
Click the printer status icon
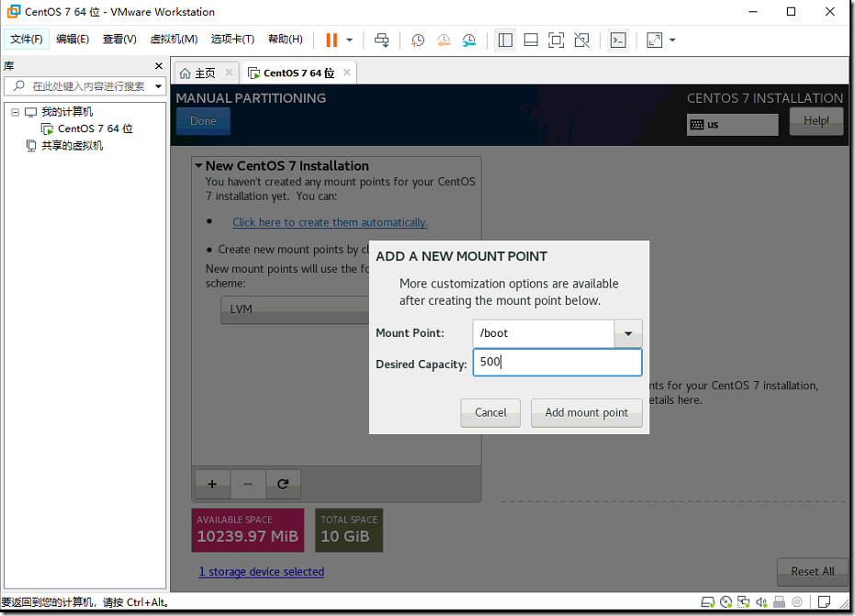[x=779, y=602]
